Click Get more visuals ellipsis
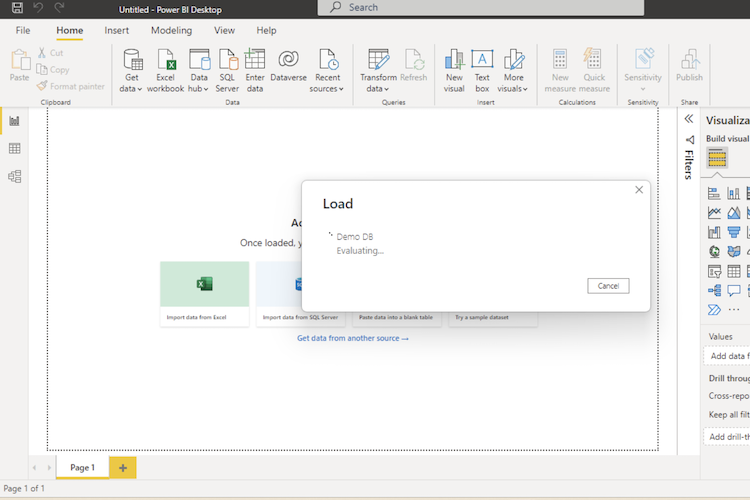Viewport: 750px width, 500px height. [734, 310]
